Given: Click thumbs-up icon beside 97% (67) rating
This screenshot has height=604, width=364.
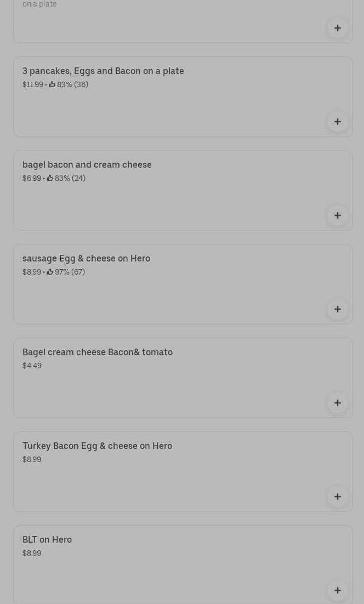Looking at the screenshot, I should pos(50,272).
